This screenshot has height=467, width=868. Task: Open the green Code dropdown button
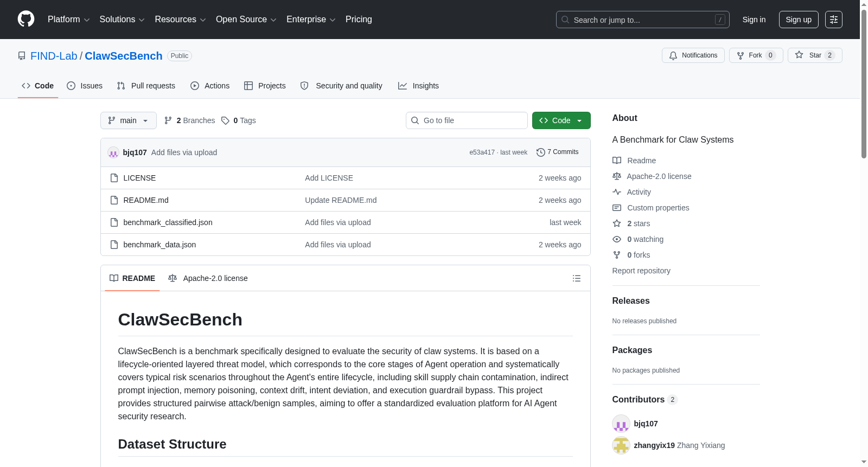(561, 120)
